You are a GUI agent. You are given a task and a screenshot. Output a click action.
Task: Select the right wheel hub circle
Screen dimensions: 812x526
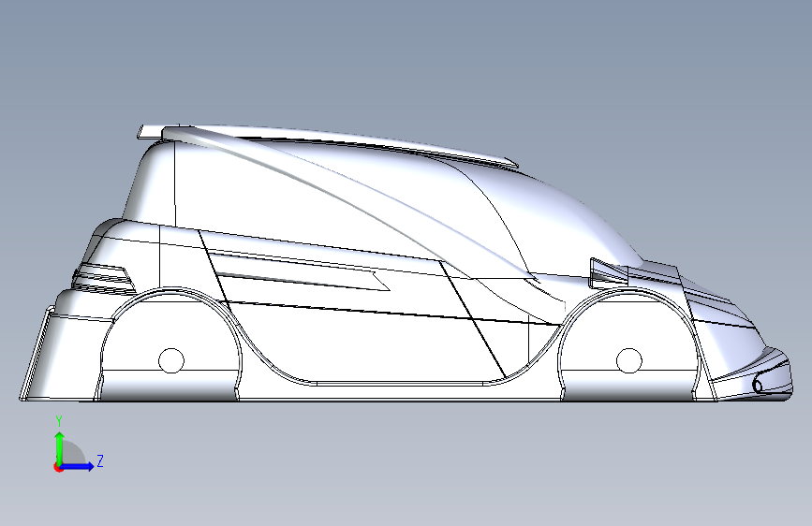pyautogui.click(x=629, y=360)
